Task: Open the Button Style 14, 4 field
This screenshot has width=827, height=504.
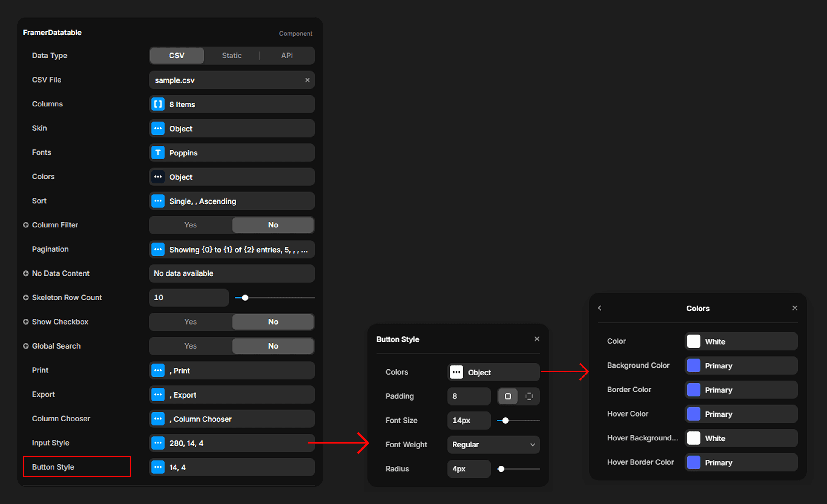Action: [x=231, y=467]
